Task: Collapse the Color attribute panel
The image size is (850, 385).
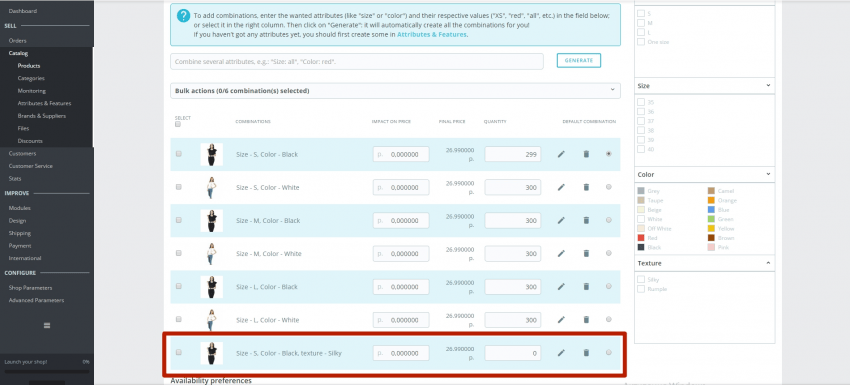Action: click(x=768, y=174)
